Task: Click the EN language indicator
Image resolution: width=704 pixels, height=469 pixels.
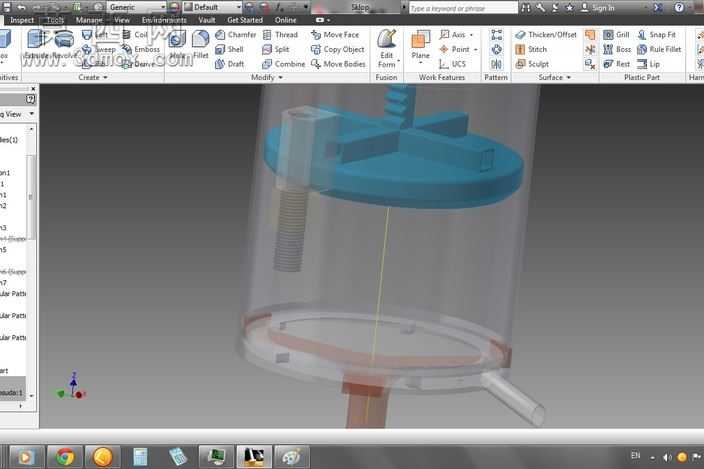Action: [635, 456]
